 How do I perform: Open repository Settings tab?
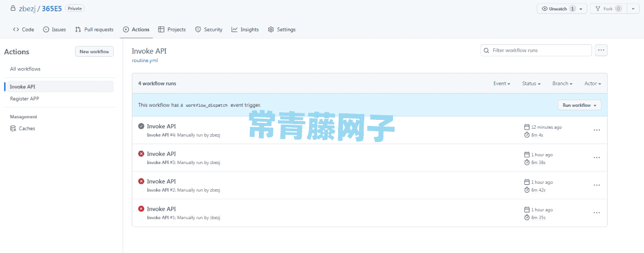pyautogui.click(x=281, y=30)
